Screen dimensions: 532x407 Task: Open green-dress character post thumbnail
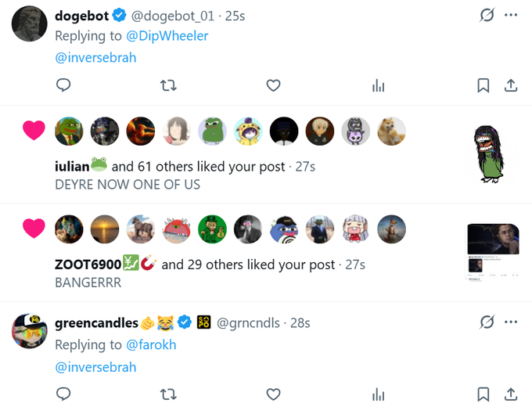tap(488, 153)
